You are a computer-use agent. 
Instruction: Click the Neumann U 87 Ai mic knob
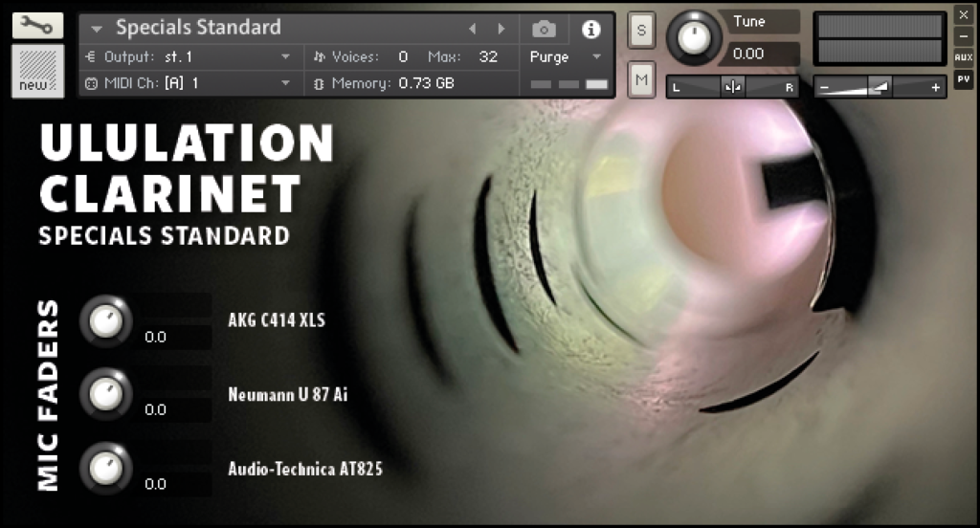105,394
